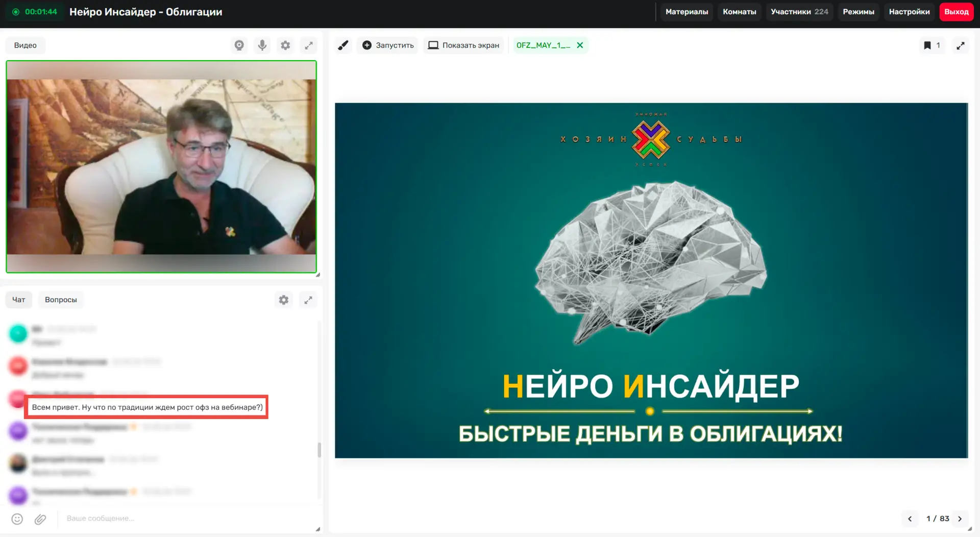Open the Материалы menu
This screenshot has width=980, height=537.
[x=687, y=12]
